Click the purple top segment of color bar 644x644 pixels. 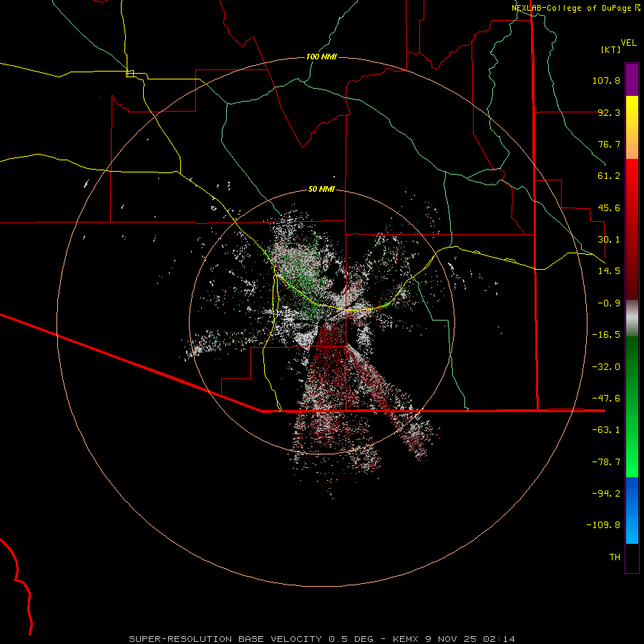coord(632,79)
